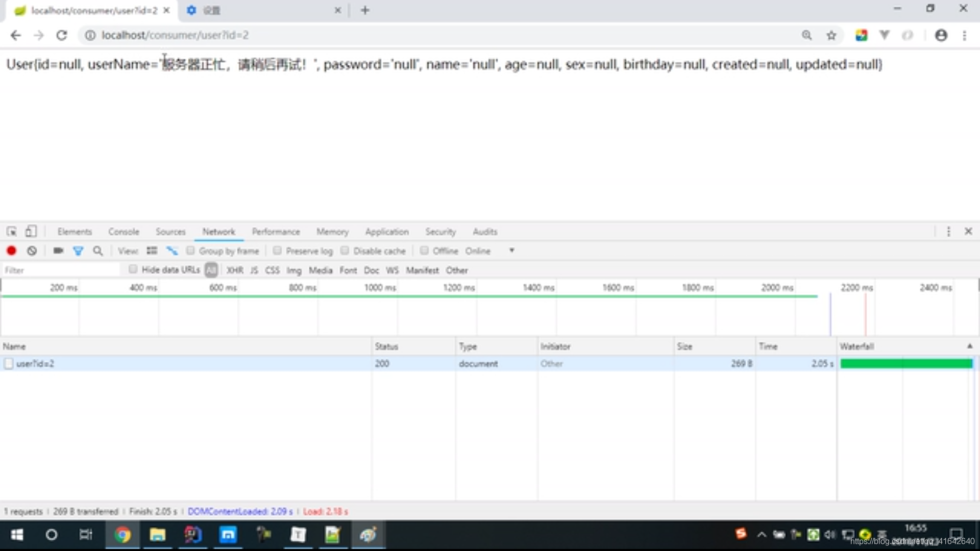Viewport: 980px width, 551px height.
Task: Select the user?id=2 request row
Action: [490, 364]
